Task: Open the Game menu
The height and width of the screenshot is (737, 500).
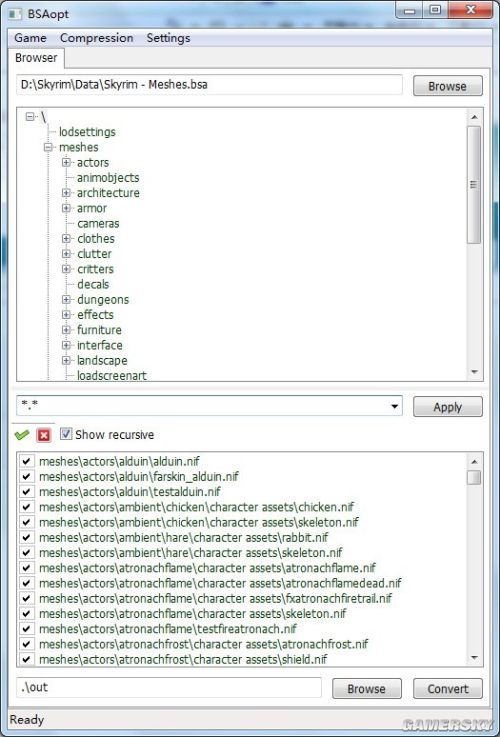Action: [30, 38]
